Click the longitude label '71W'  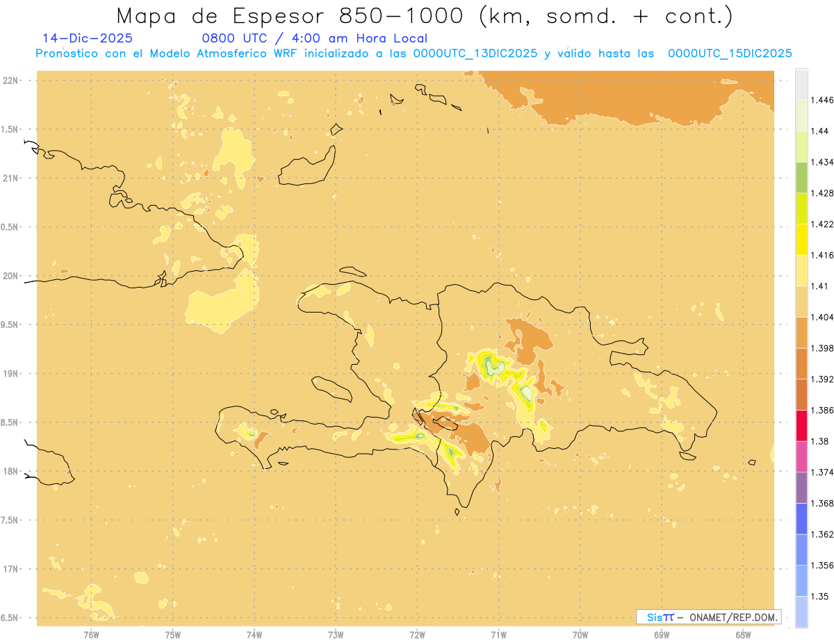(x=498, y=635)
